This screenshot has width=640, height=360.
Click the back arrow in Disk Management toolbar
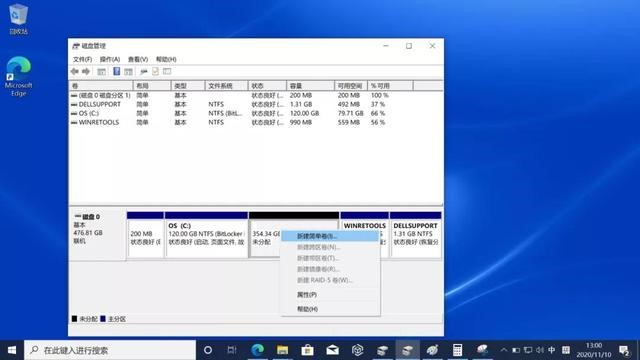[74, 71]
